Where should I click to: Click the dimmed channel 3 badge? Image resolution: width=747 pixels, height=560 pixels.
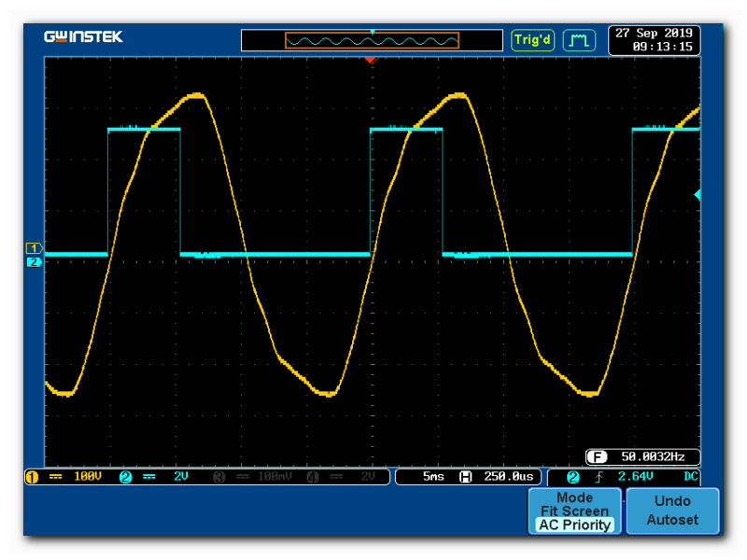point(219,477)
